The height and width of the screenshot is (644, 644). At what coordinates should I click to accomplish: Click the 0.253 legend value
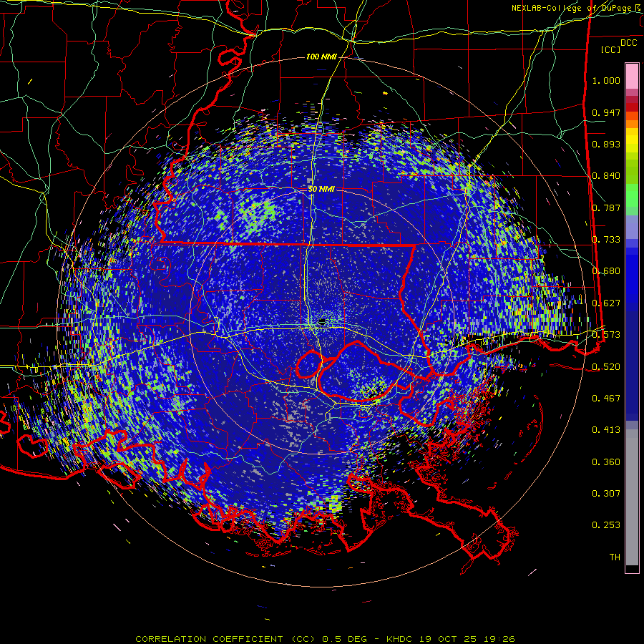pos(606,525)
